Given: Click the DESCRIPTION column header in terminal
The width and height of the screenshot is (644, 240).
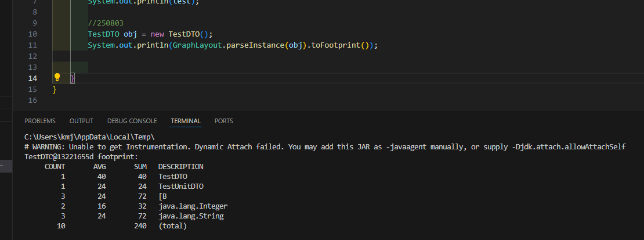Looking at the screenshot, I should (180, 167).
